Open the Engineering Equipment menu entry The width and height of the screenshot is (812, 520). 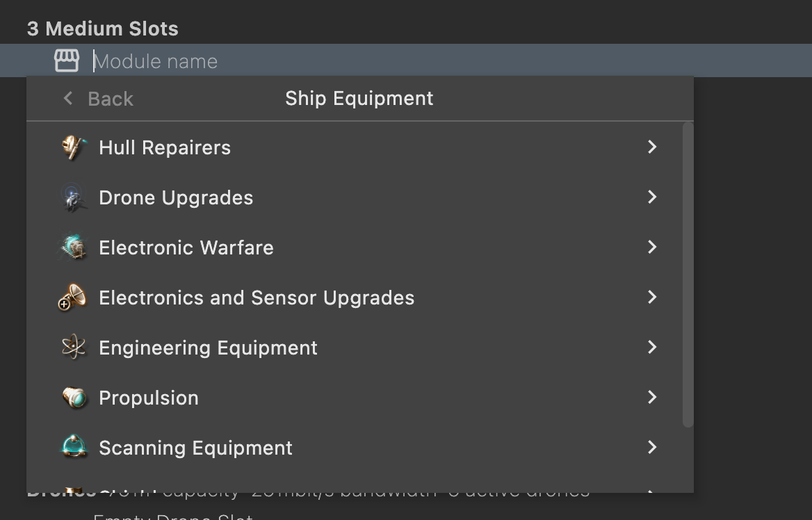pos(208,348)
